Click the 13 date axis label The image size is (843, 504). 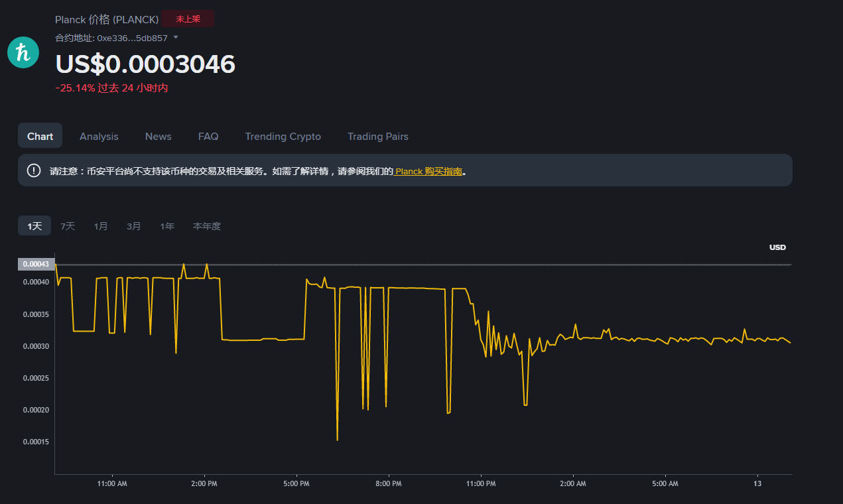(757, 484)
